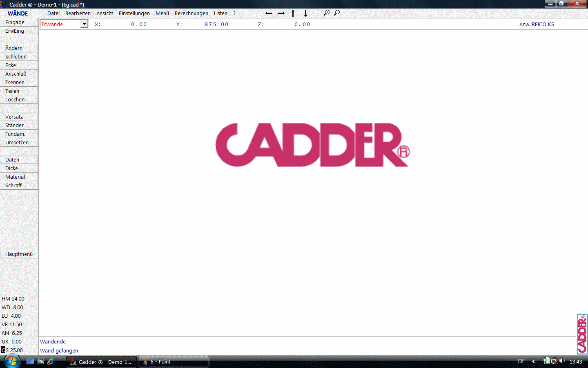Click the Trennen sidebar button

(x=19, y=83)
